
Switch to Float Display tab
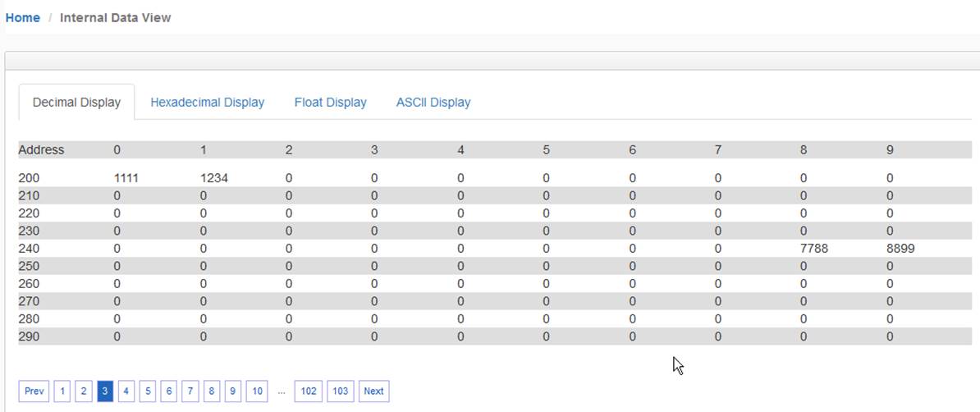click(x=330, y=103)
